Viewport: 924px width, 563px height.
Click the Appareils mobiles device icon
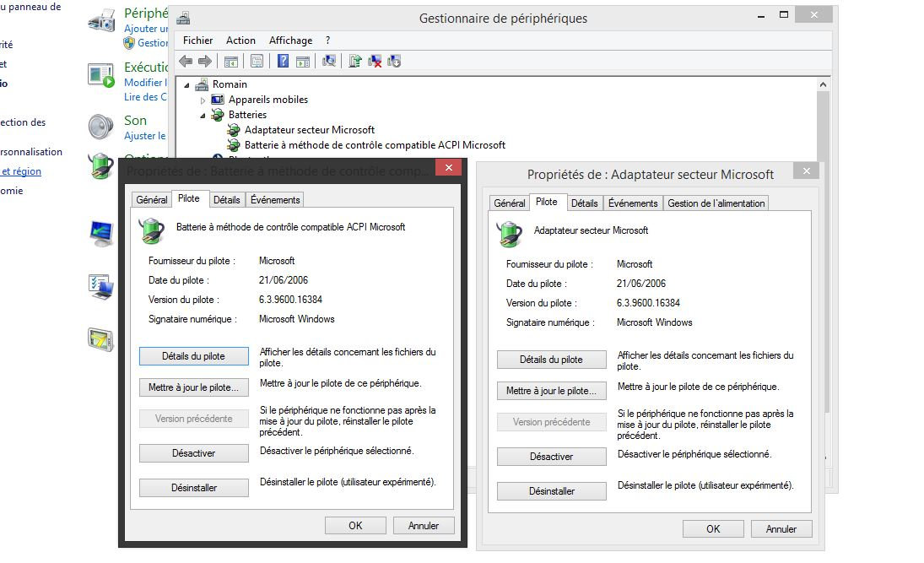pyautogui.click(x=218, y=100)
